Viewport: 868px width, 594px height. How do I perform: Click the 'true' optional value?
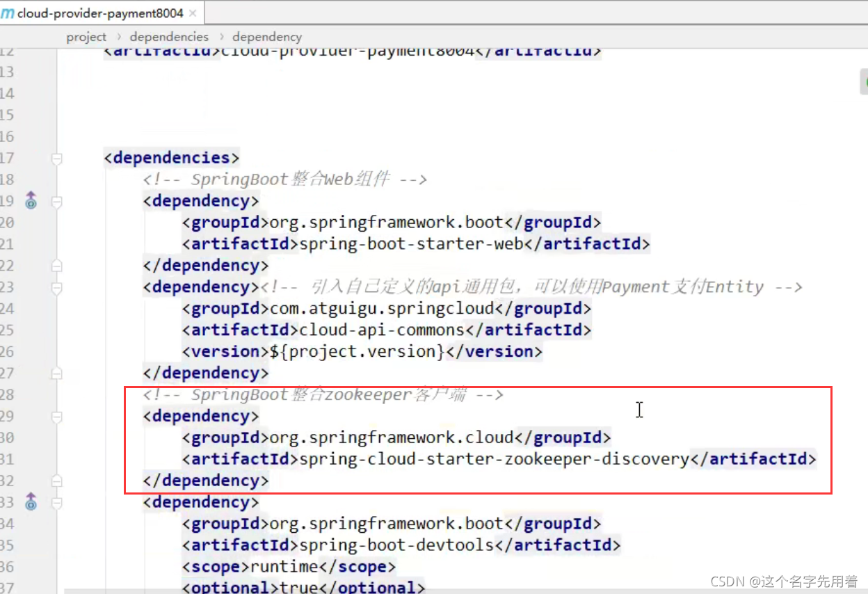[298, 588]
